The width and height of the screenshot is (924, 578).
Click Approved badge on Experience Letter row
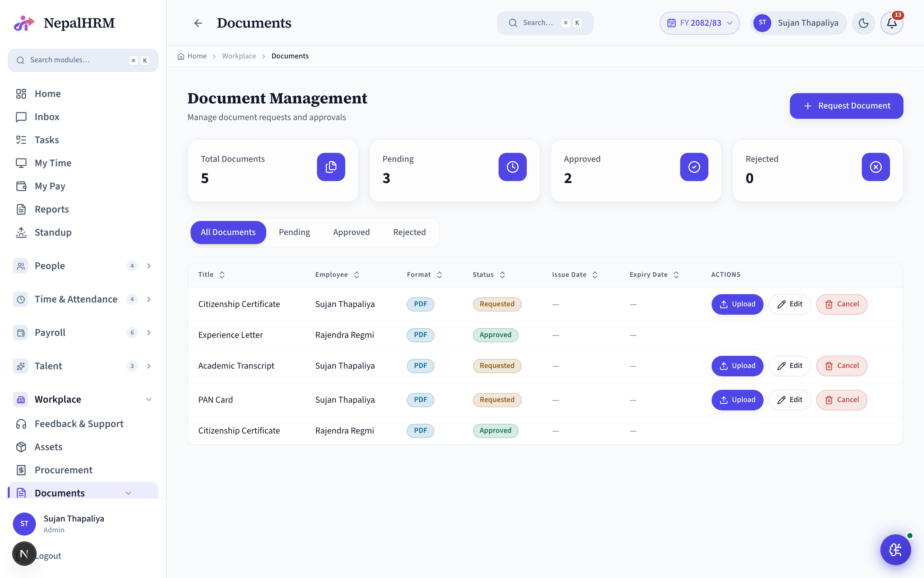tap(495, 335)
